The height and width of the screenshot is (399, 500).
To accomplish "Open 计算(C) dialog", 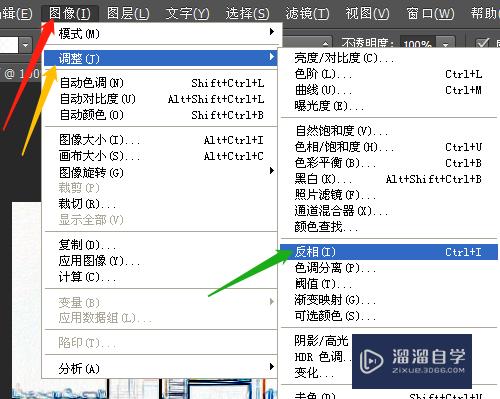I will [161, 277].
